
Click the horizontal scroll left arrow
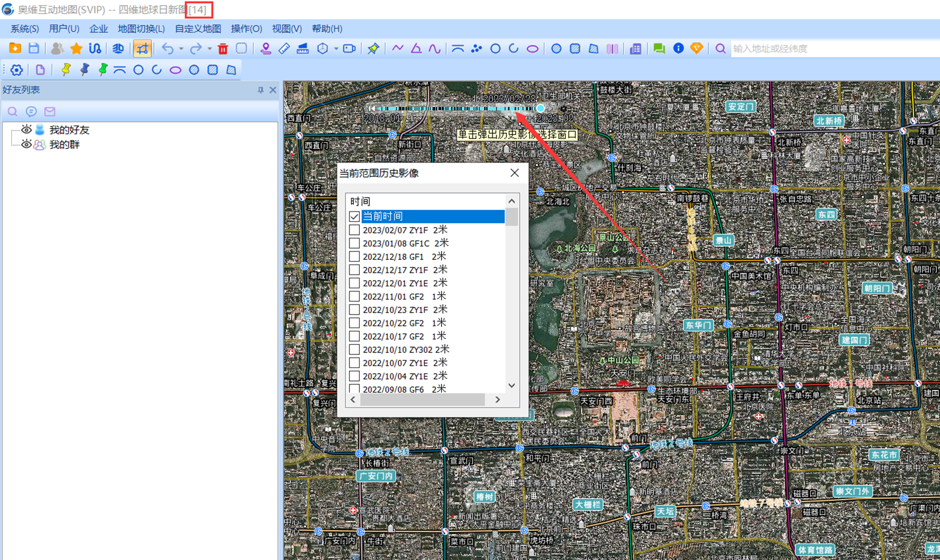[353, 399]
